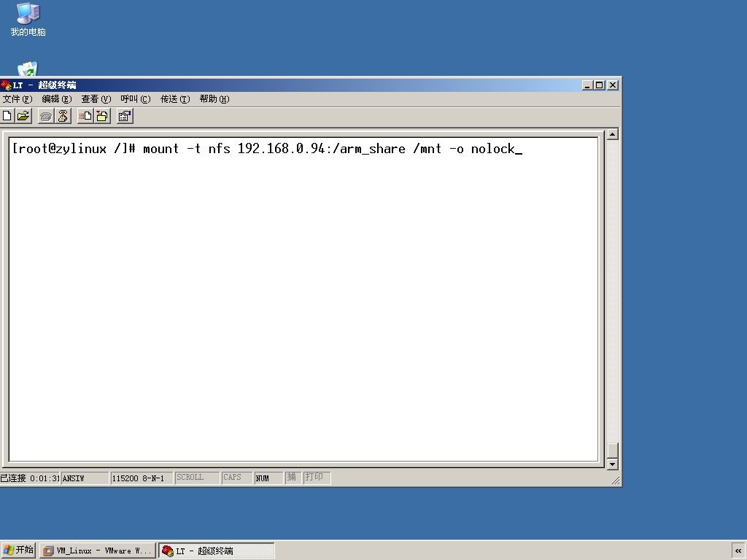Click the 我的电脑 desktop icon
Viewport: 747px width, 560px height.
pyautogui.click(x=28, y=20)
